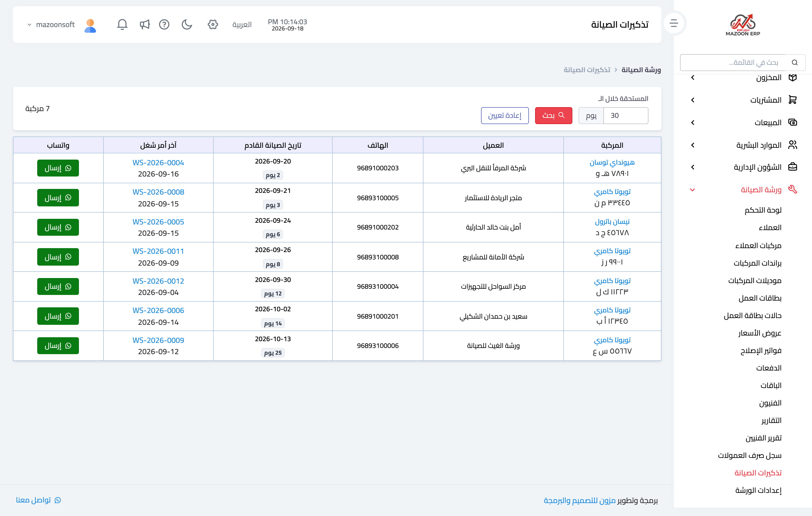Open موديلات المركبات menu item
This screenshot has width=812, height=516.
tap(755, 280)
